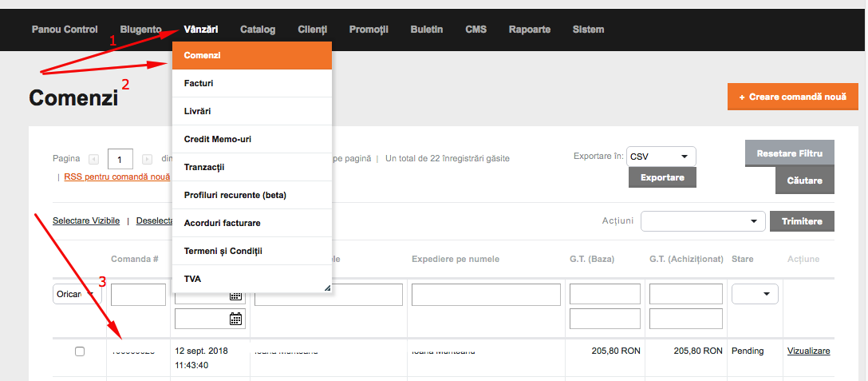This screenshot has width=868, height=381.
Task: Open the lower date filter calendar icon
Action: point(236,319)
